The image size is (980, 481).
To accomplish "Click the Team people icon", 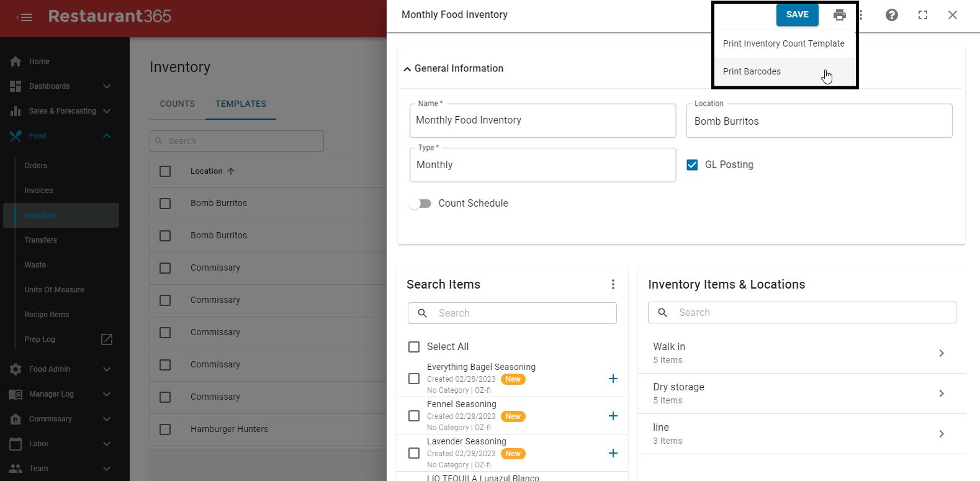I will [x=16, y=469].
